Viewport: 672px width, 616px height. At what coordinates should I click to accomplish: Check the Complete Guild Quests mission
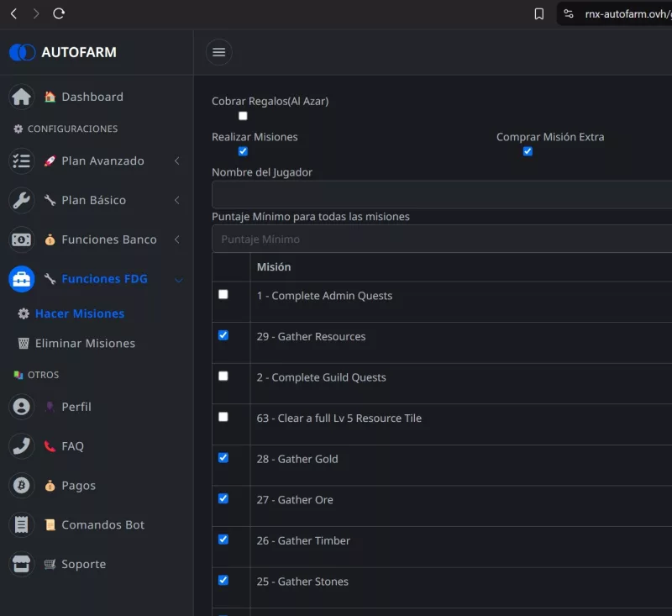pos(223,376)
